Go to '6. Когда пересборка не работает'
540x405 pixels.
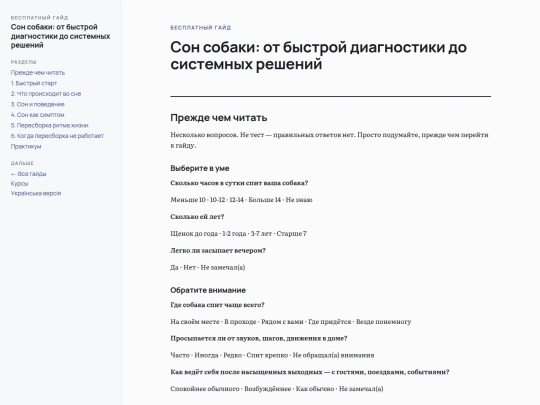click(57, 136)
